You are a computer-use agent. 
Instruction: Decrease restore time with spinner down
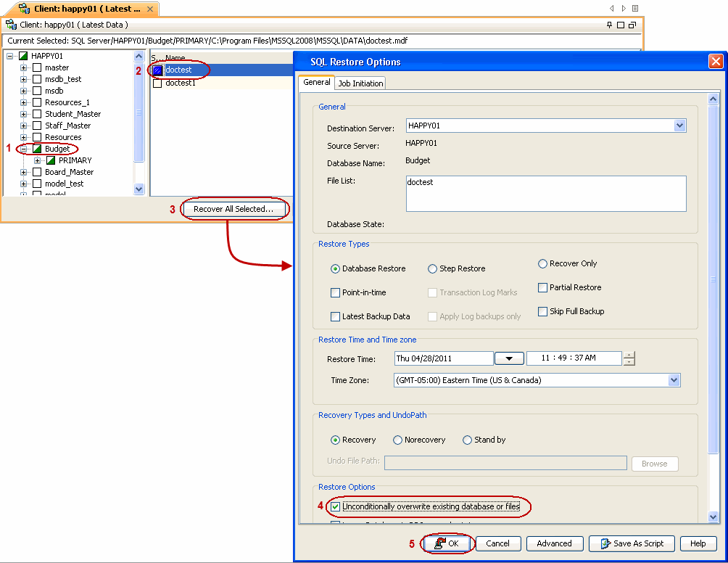629,362
